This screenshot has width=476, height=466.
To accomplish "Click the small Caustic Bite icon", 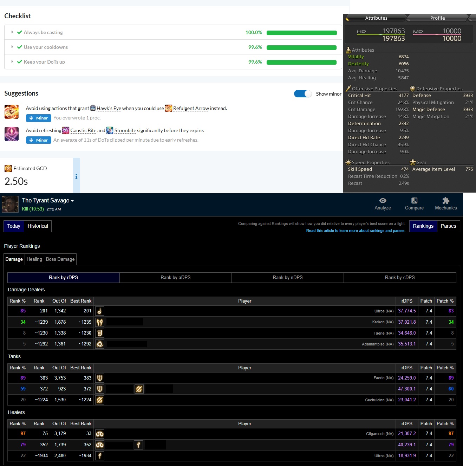I will (66, 130).
